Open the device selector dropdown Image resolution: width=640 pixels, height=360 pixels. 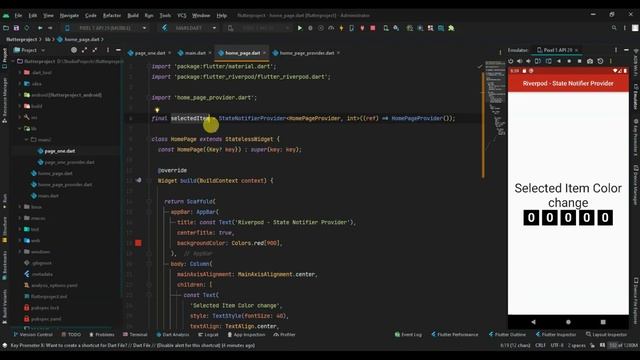coord(106,28)
